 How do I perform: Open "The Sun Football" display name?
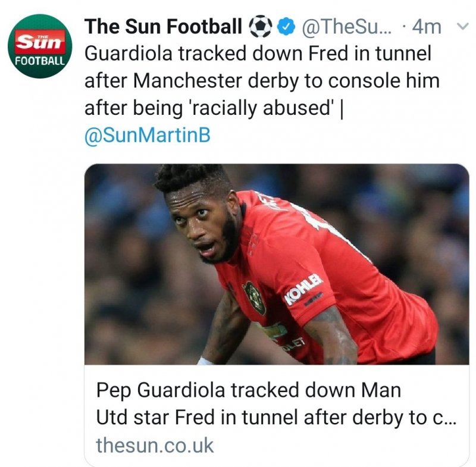164,27
